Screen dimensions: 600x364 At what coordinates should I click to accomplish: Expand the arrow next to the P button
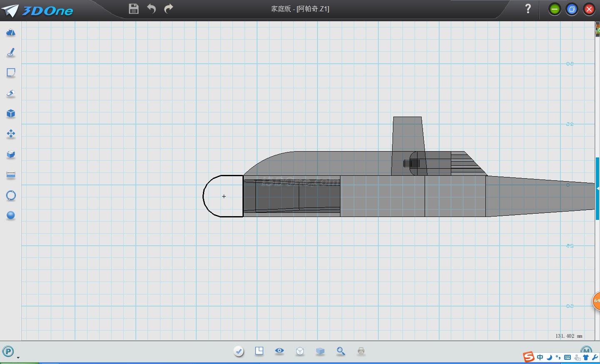pyautogui.click(x=18, y=357)
